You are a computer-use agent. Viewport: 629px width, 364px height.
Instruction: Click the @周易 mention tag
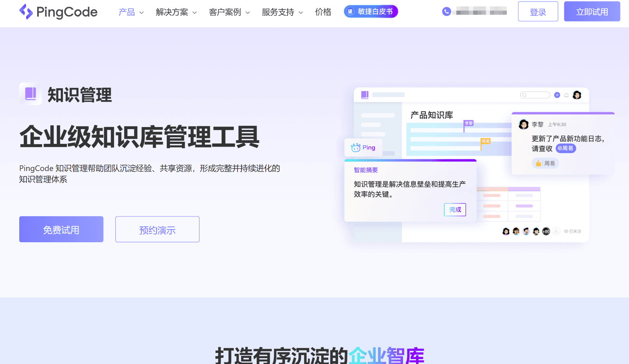point(566,148)
